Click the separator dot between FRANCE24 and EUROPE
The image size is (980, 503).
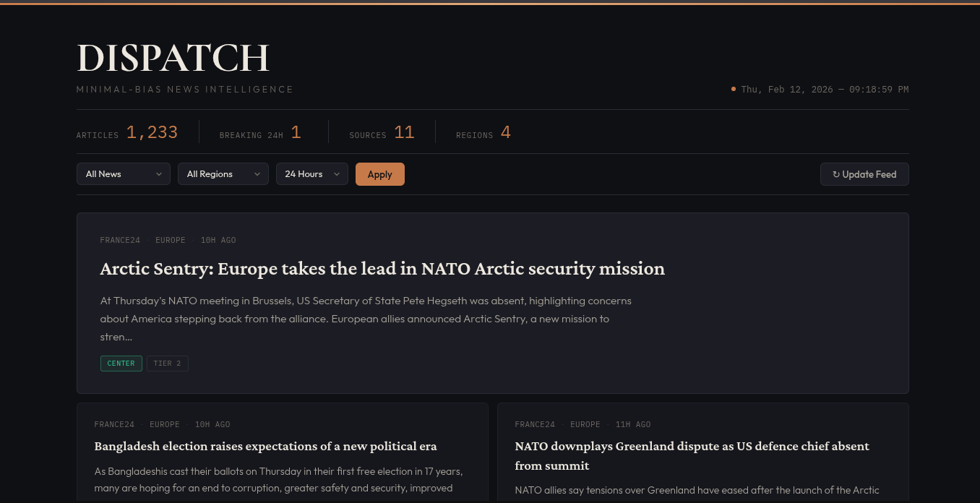147,240
